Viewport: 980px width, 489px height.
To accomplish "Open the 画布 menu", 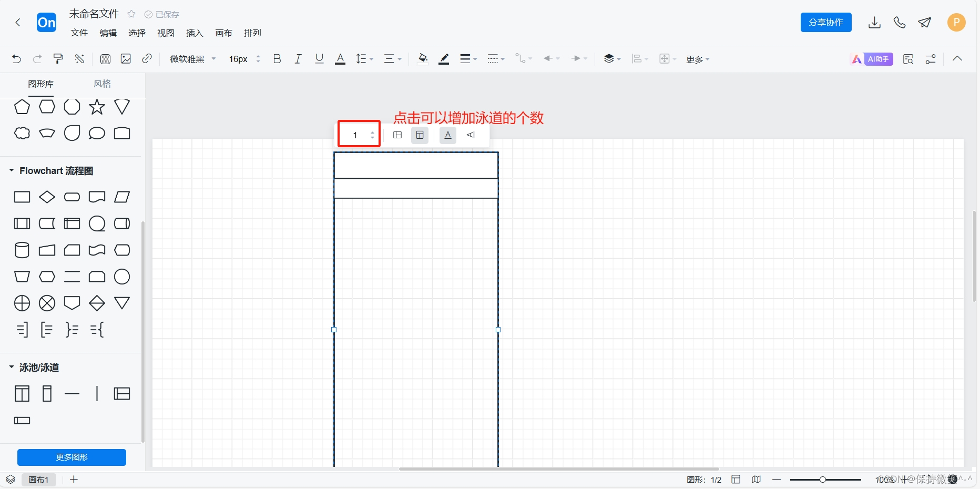I will click(224, 33).
